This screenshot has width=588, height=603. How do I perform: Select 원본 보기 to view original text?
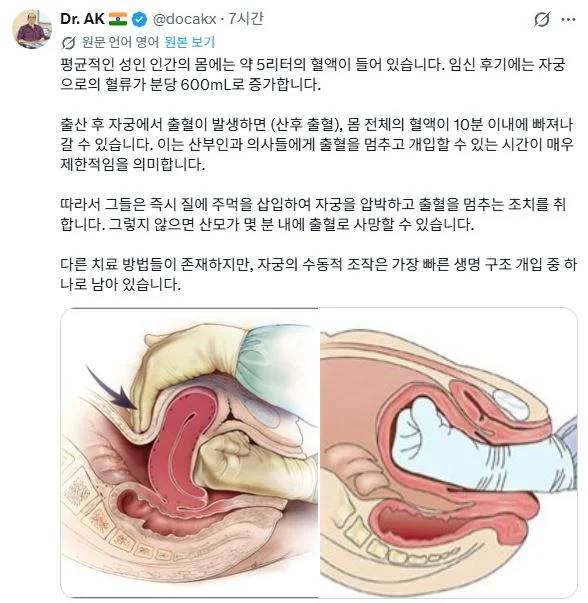tap(190, 42)
